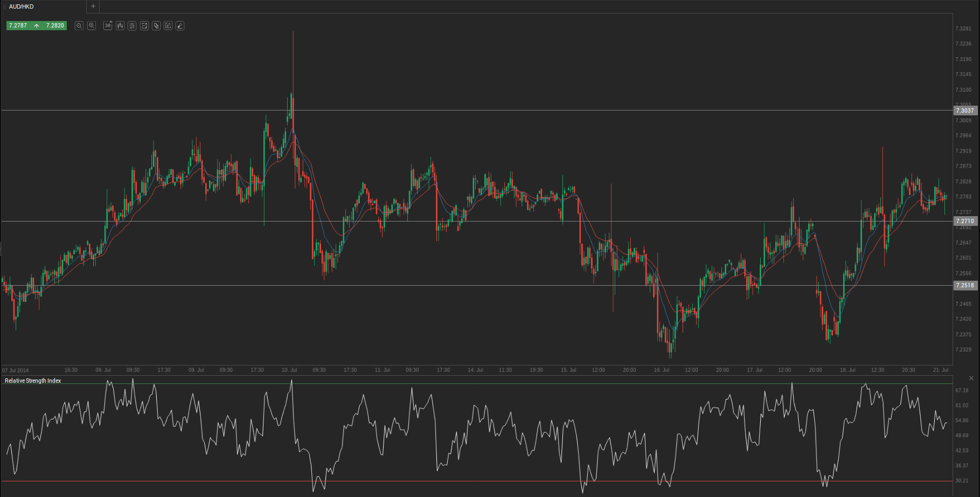The height and width of the screenshot is (497, 980).
Task: Open the 30-minute timeframe selector
Action: coord(108,26)
